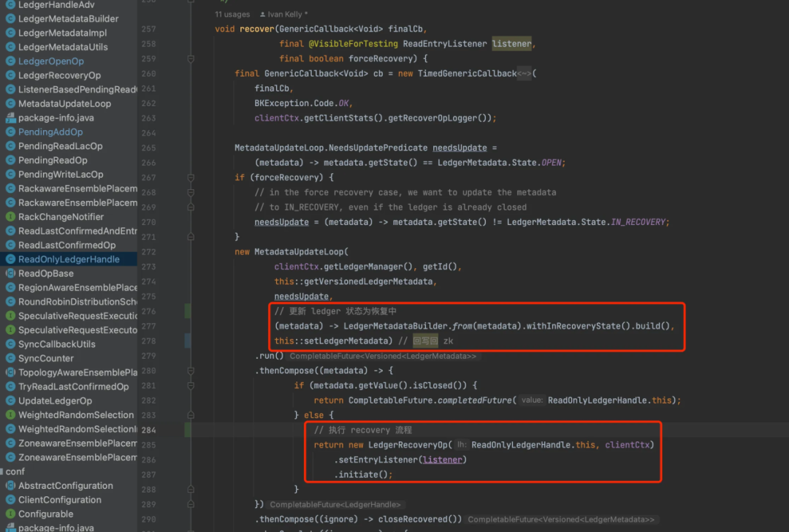Select the LedgerOpenOp class entry
The image size is (789, 532).
tap(51, 61)
